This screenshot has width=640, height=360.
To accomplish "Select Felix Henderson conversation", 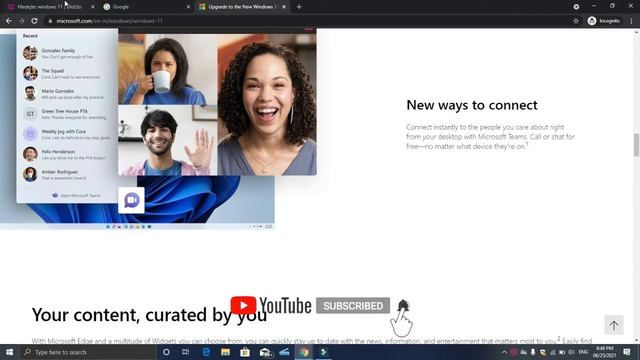I will pyautogui.click(x=67, y=154).
